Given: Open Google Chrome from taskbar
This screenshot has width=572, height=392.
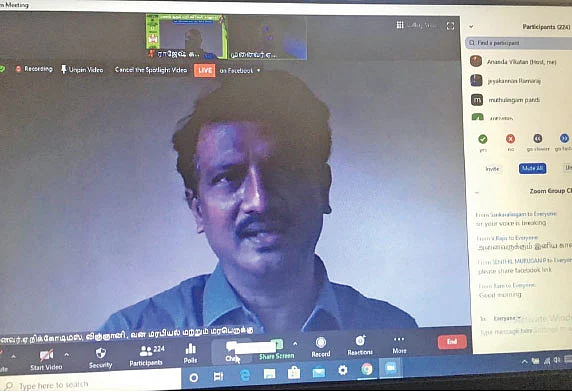Looking at the screenshot, I should click(367, 369).
